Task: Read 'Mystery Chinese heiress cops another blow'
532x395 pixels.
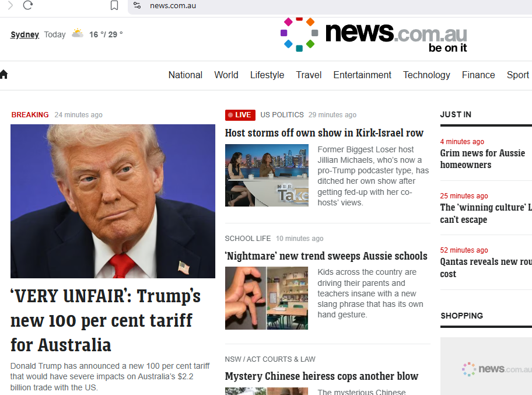Action: tap(321, 376)
